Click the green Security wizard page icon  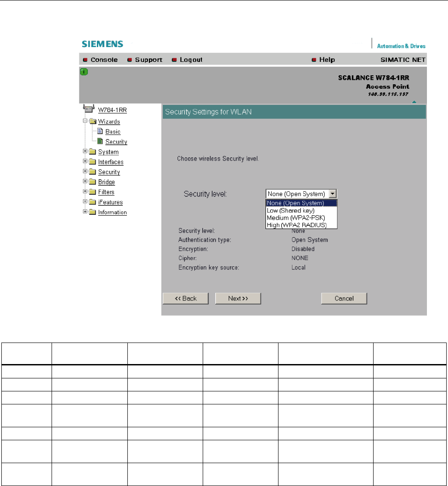point(100,141)
